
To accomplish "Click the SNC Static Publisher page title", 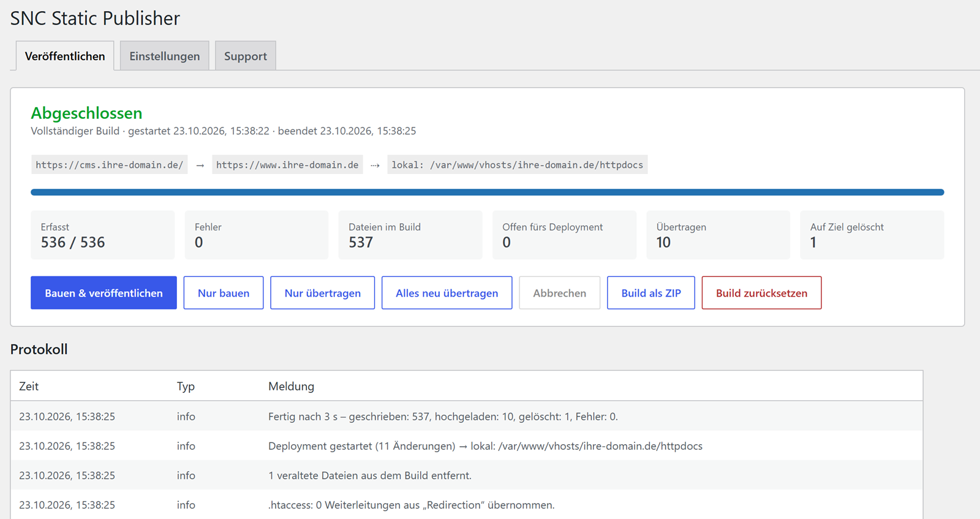I will [95, 18].
